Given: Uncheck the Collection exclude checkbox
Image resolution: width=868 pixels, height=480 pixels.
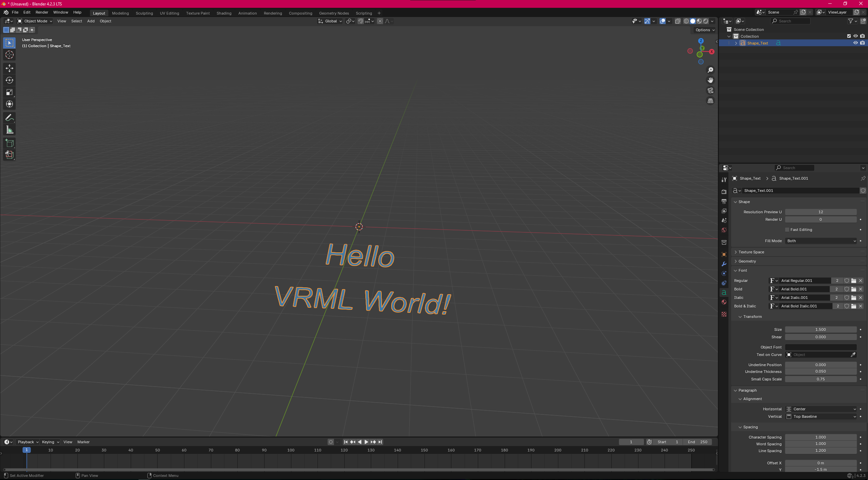Looking at the screenshot, I should [x=849, y=36].
